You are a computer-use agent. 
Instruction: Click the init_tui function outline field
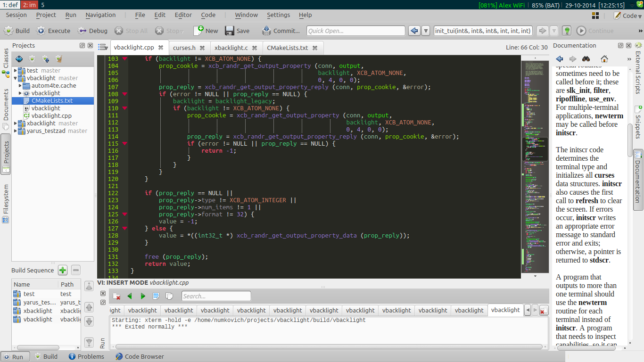click(x=483, y=31)
